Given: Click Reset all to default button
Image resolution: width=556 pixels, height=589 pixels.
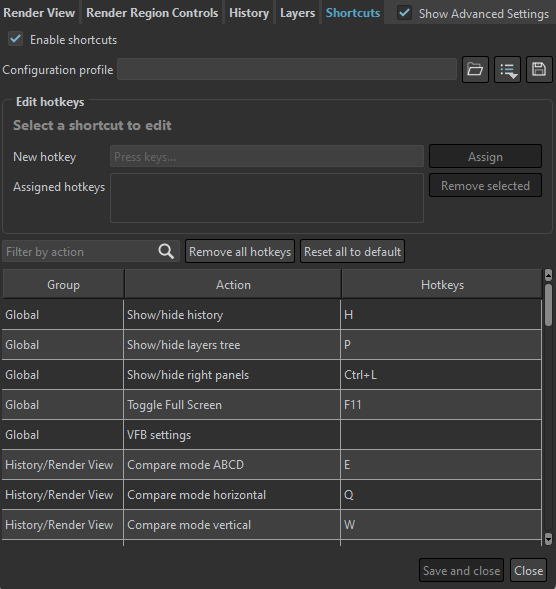Looking at the screenshot, I should (x=352, y=251).
